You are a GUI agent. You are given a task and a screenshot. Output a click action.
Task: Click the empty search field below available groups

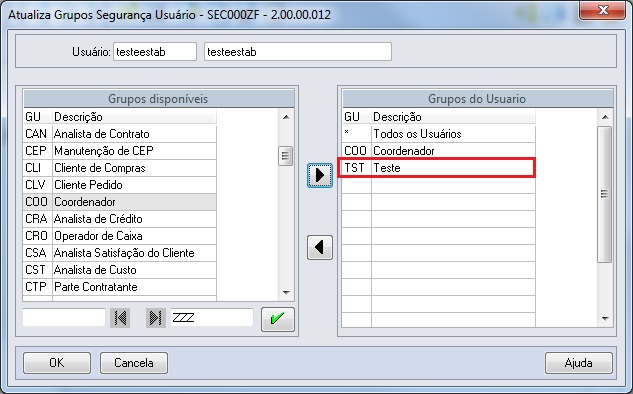coord(64,318)
